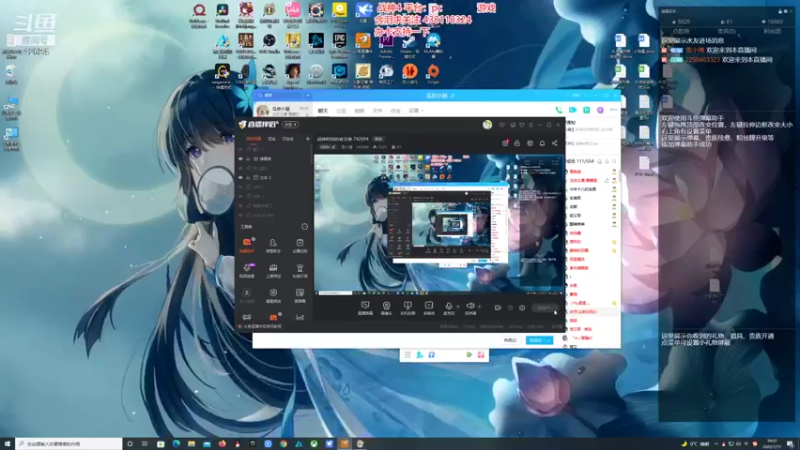Collapse toolbox with the minus circle
The width and height of the screenshot is (800, 450).
tap(305, 227)
